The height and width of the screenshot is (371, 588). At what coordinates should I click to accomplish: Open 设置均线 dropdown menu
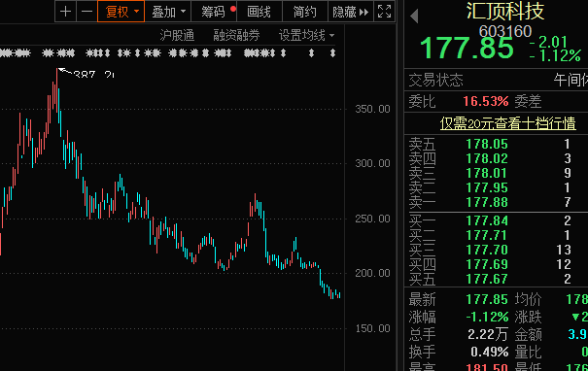(x=306, y=36)
